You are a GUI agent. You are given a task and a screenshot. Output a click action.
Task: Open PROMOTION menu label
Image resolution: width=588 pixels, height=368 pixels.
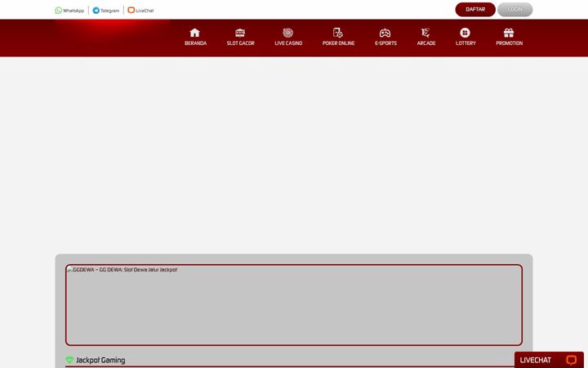tap(510, 43)
